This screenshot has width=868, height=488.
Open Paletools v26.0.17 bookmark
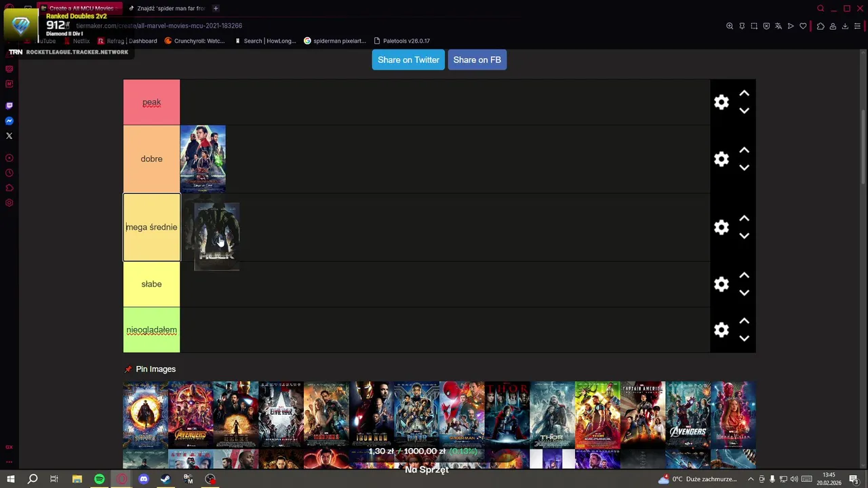click(401, 41)
